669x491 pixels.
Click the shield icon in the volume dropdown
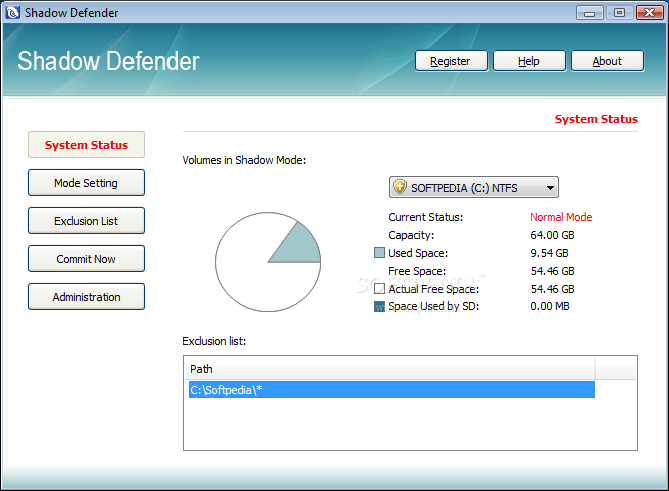point(400,187)
